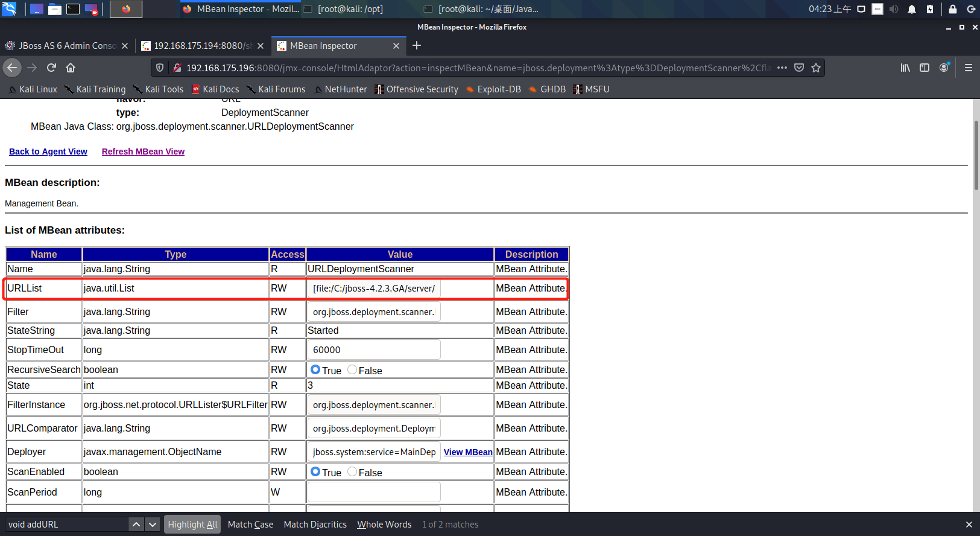This screenshot has height=536, width=980.
Task: Open the Kali Tools bookmark
Action: tap(159, 89)
